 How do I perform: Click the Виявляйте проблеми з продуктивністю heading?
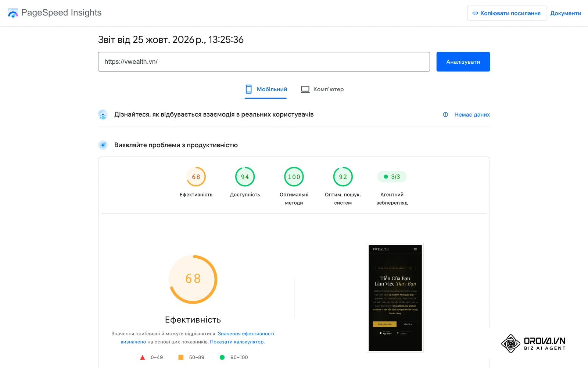click(x=176, y=145)
